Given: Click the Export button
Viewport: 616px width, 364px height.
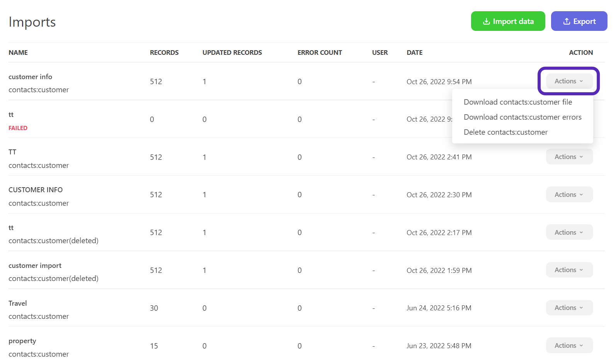Looking at the screenshot, I should (579, 21).
